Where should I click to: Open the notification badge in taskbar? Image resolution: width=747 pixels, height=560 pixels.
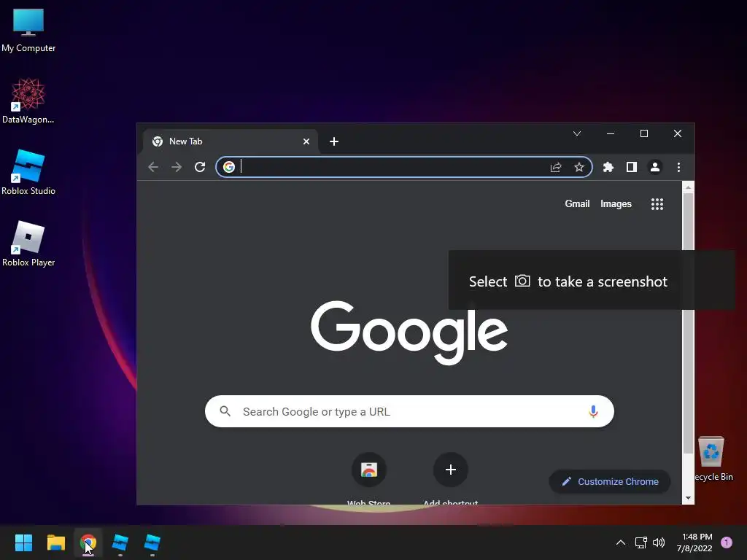pos(727,542)
